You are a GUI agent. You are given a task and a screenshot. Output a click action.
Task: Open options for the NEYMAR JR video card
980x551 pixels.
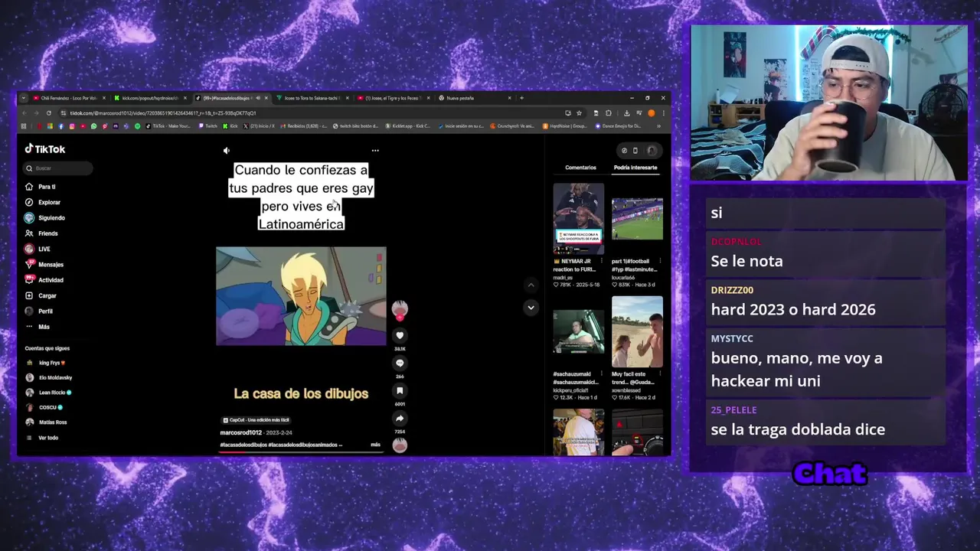pyautogui.click(x=602, y=261)
